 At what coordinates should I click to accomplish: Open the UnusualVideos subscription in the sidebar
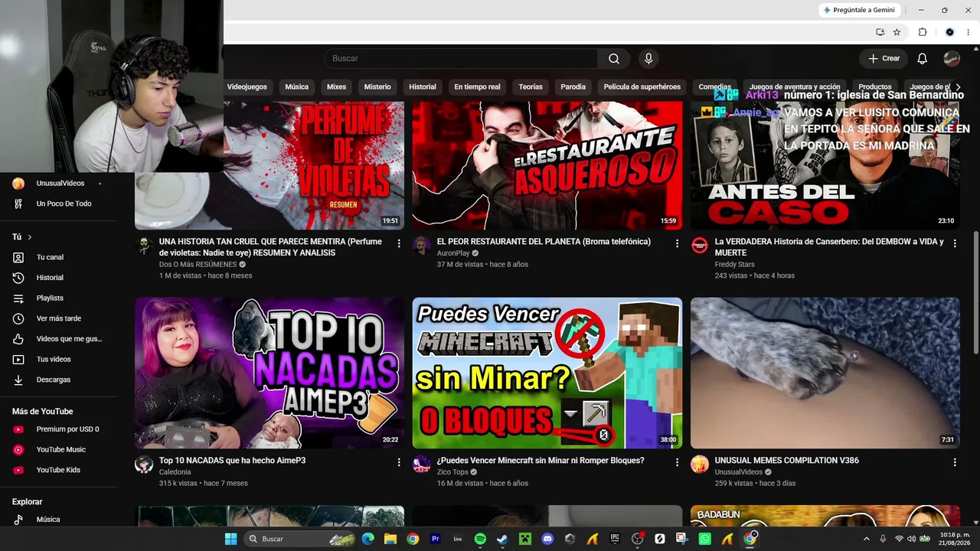(59, 184)
